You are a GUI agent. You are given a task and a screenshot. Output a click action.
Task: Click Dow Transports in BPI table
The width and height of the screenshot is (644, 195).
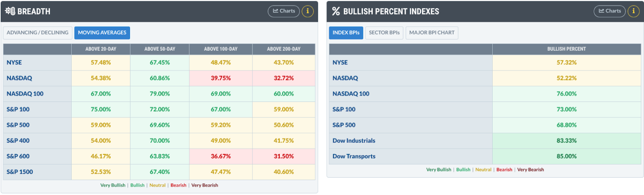pyautogui.click(x=354, y=156)
